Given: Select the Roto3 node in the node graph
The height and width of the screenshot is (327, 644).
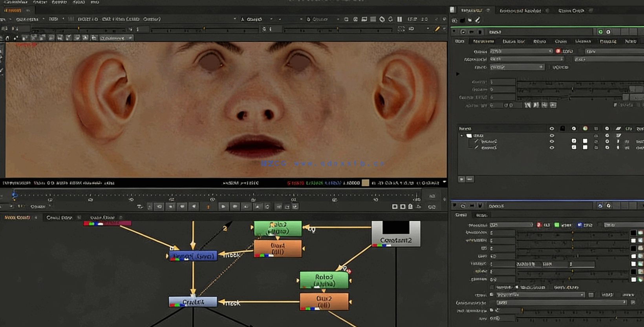Looking at the screenshot, I should tap(324, 280).
